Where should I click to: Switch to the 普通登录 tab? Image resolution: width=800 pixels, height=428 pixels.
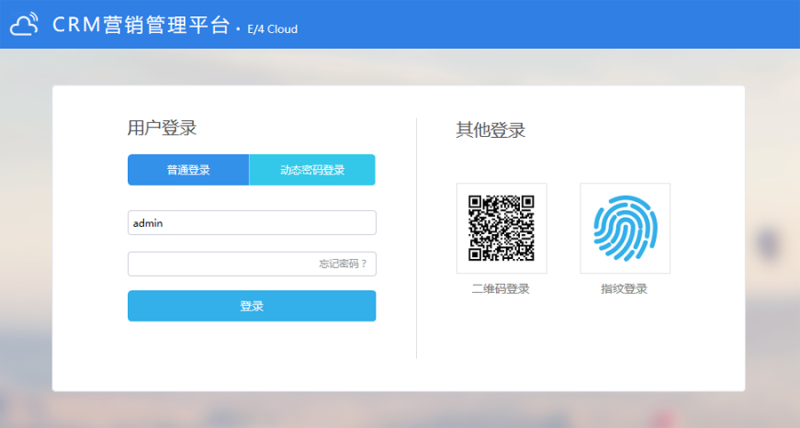pos(188,170)
